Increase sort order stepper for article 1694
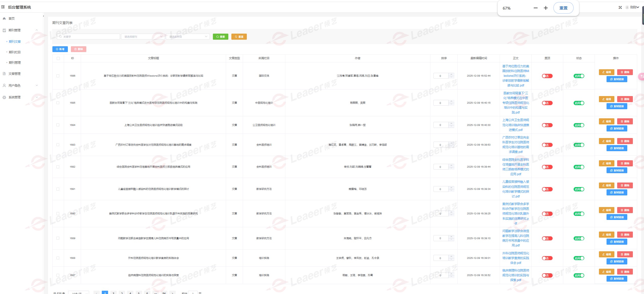Viewport: 644px width, 294px height. coord(451,124)
